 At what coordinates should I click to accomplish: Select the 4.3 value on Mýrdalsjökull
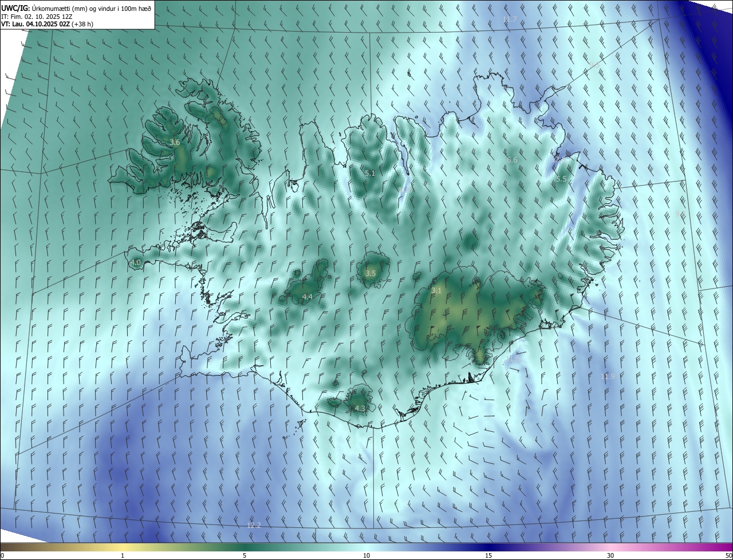tap(360, 408)
